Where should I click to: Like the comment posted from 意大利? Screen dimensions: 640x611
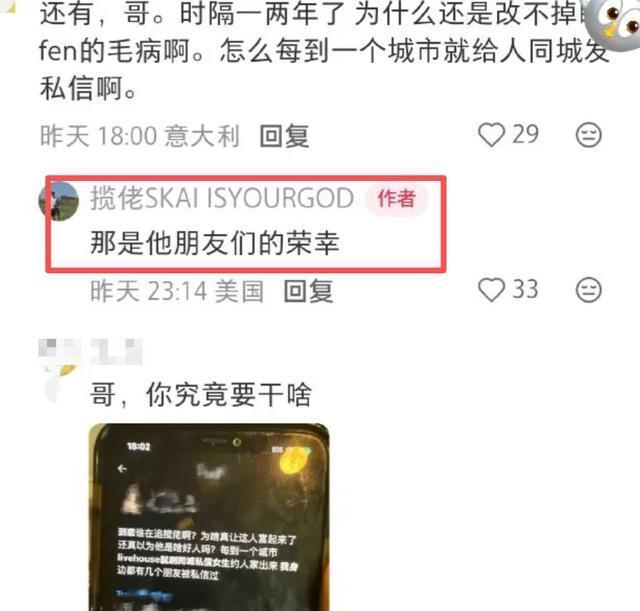(x=491, y=135)
